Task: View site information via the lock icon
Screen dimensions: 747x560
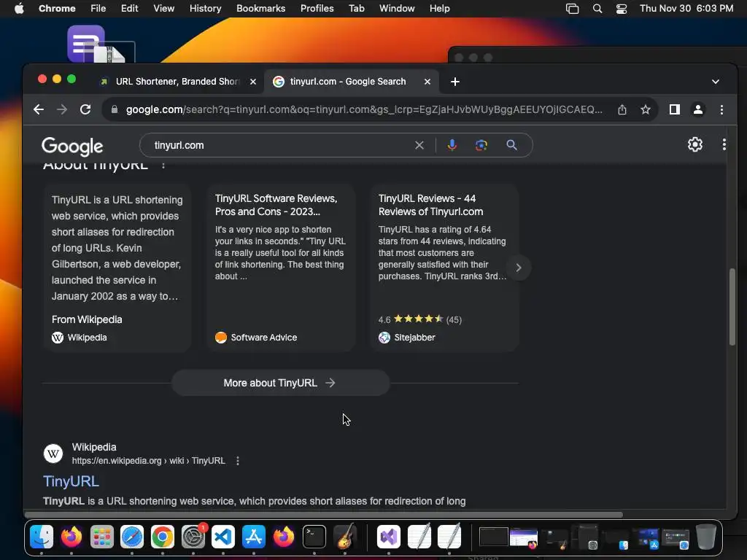Action: 115,109
